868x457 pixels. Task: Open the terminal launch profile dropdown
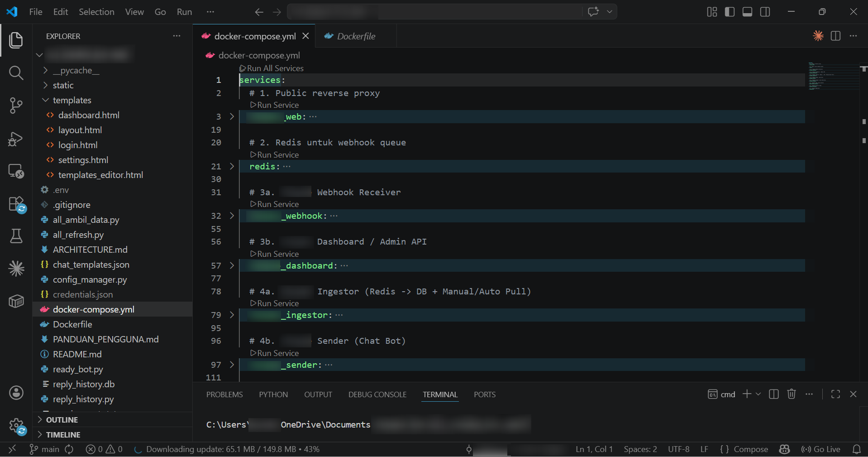pos(758,394)
